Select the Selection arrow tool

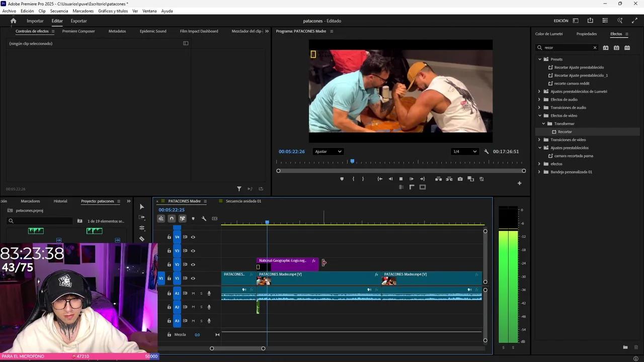tap(142, 207)
